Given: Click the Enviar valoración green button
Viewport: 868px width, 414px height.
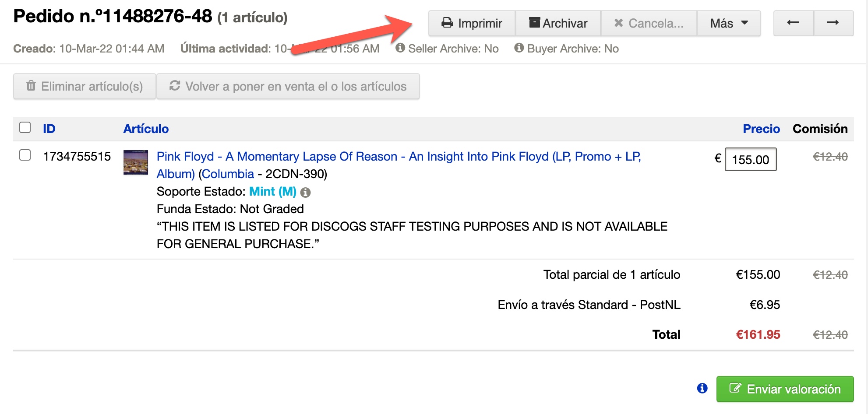Looking at the screenshot, I should pos(785,389).
